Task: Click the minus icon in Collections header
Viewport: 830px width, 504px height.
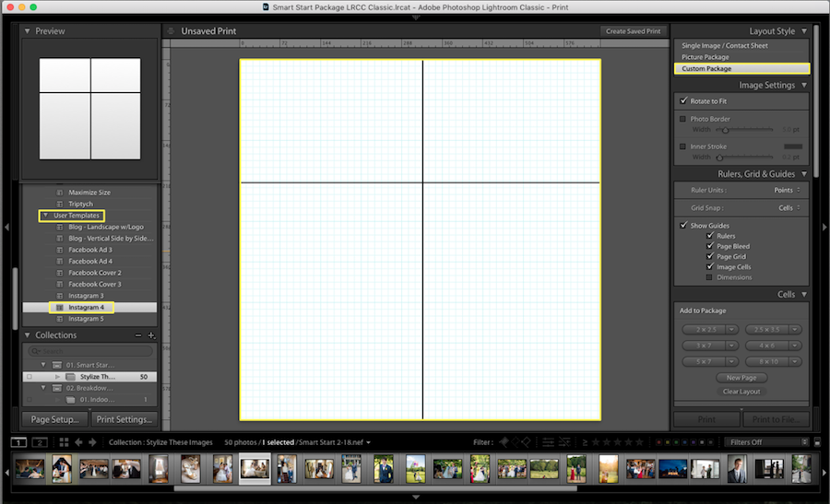Action: pos(138,335)
